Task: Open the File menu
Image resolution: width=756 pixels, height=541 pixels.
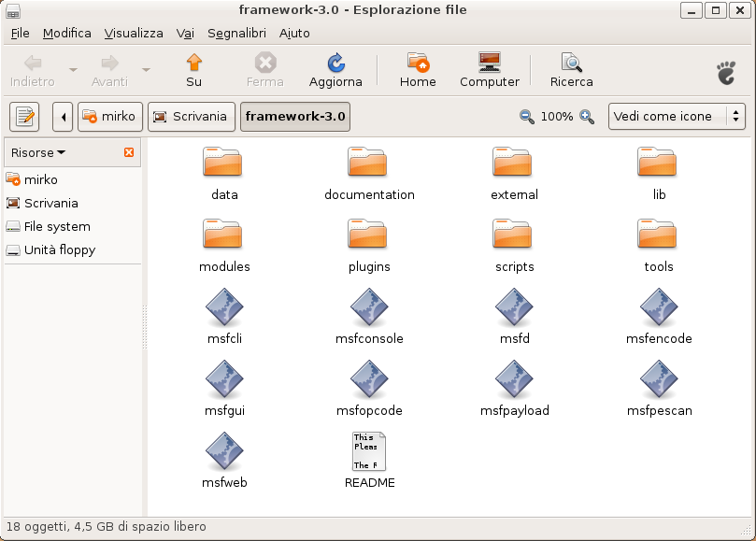Action: coord(21,34)
